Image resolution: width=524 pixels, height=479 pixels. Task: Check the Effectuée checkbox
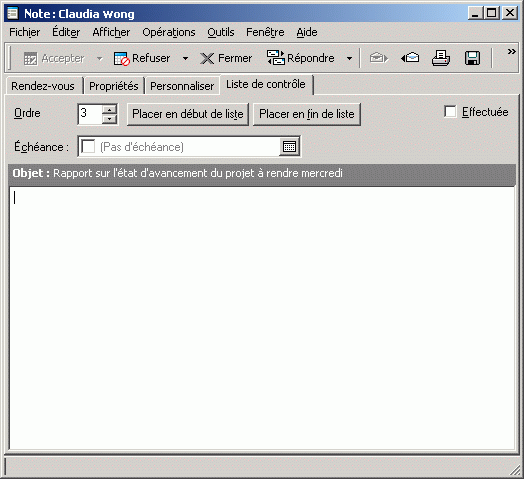click(450, 112)
